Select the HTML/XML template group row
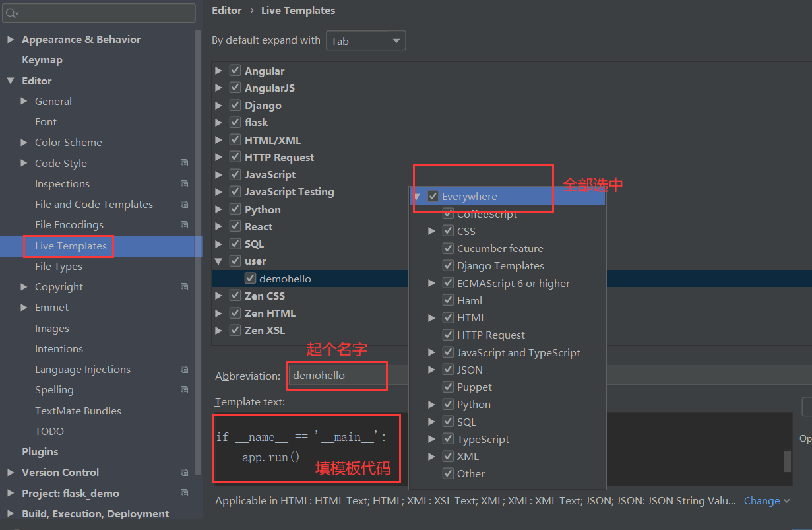The image size is (812, 530). click(272, 140)
